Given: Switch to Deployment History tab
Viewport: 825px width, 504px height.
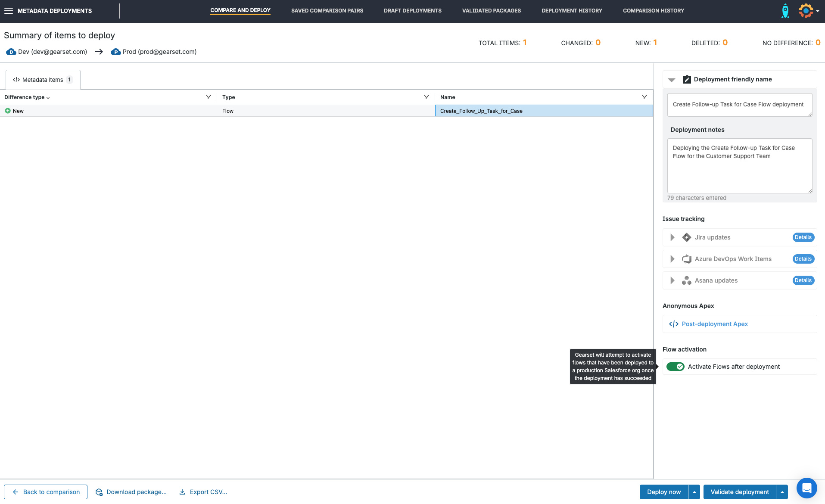Looking at the screenshot, I should tap(572, 11).
